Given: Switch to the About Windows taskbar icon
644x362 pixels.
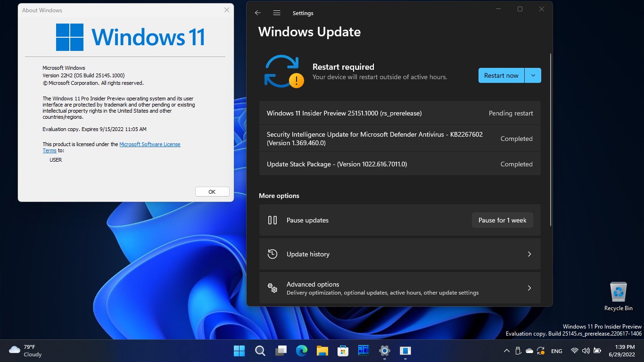Looking at the screenshot, I should click(x=405, y=351).
